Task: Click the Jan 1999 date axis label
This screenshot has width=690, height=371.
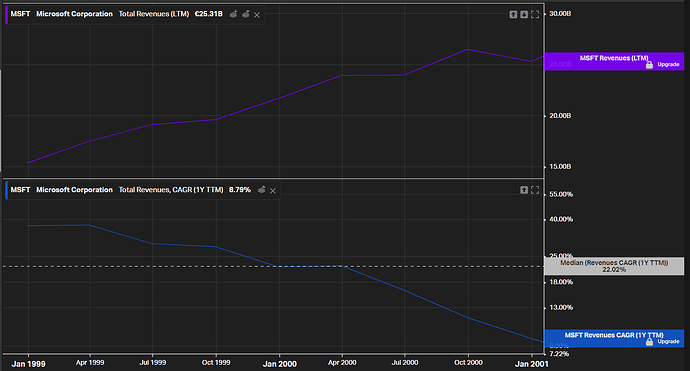Action: pos(28,364)
